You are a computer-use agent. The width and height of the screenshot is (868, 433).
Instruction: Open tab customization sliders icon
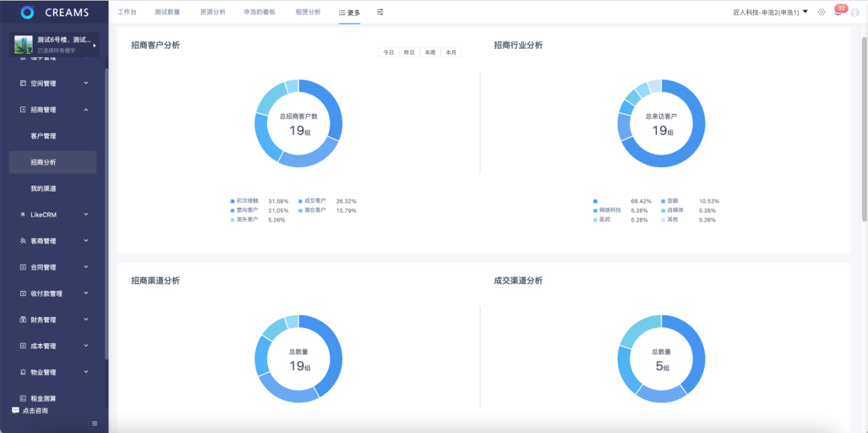[380, 12]
